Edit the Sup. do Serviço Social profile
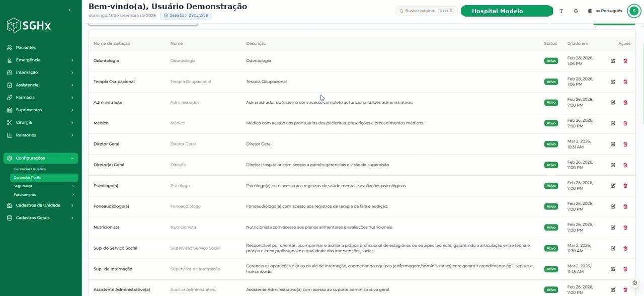 (613, 248)
